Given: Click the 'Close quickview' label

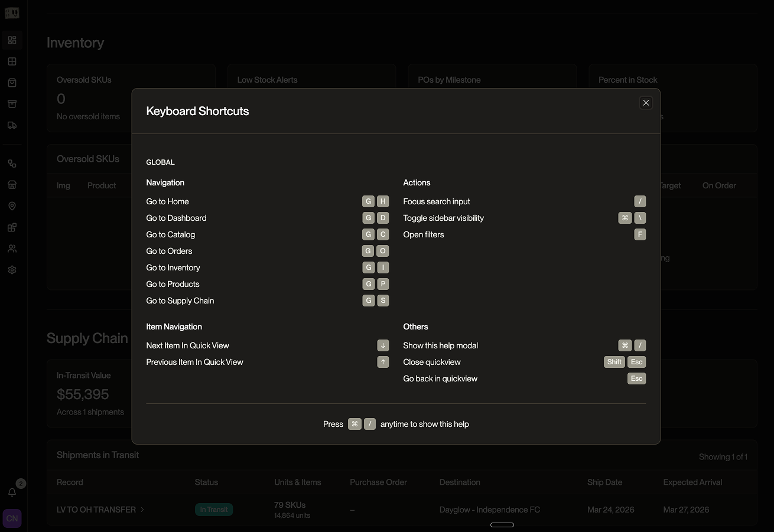Looking at the screenshot, I should 431,362.
